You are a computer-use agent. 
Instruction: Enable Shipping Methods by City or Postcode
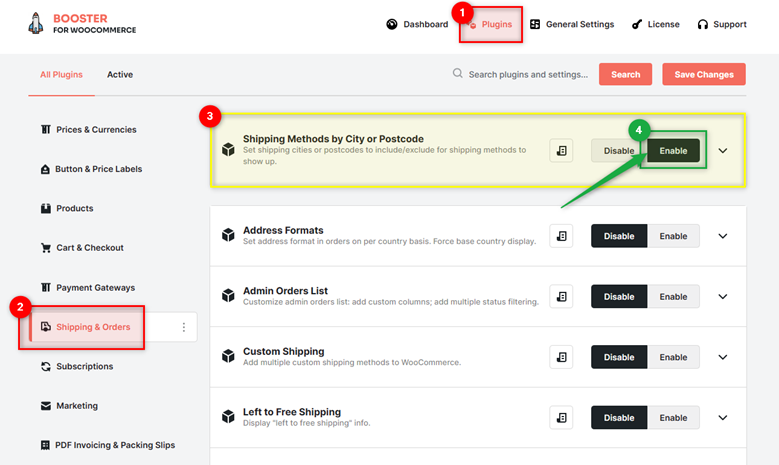tap(673, 151)
